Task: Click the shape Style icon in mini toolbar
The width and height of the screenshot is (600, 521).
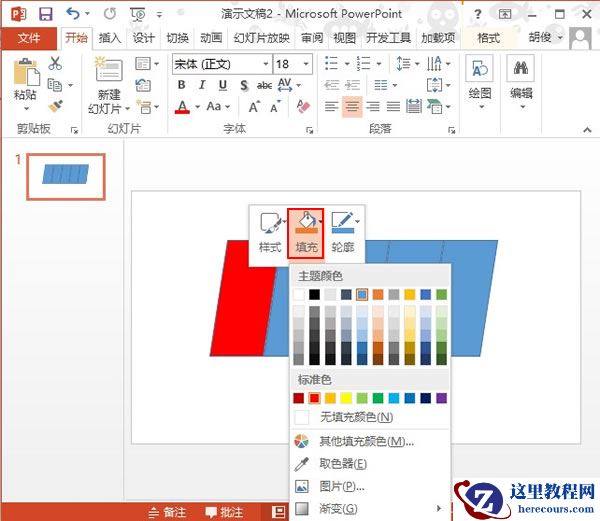Action: click(x=271, y=233)
